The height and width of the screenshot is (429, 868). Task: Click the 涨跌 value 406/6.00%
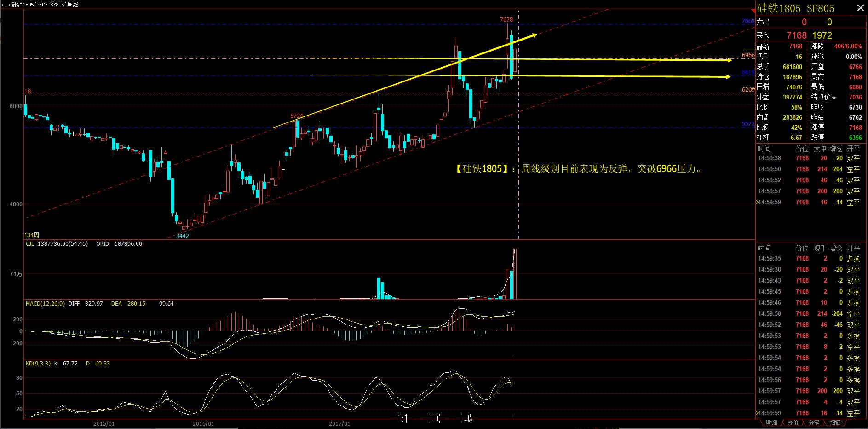click(848, 46)
